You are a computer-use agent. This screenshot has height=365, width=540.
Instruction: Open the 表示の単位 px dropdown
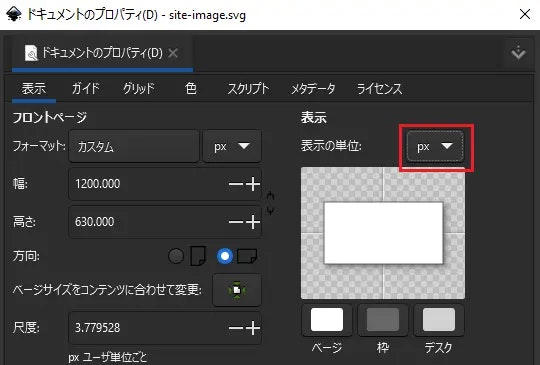click(x=435, y=146)
